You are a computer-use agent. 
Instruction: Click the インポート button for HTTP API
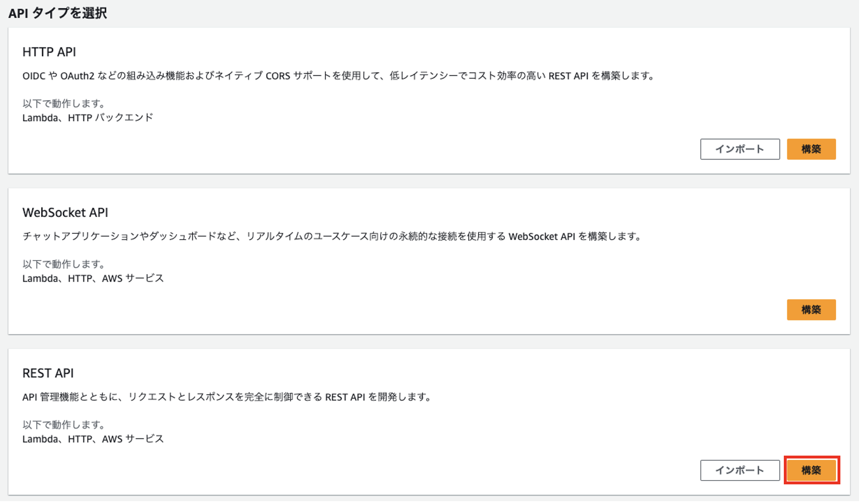(x=740, y=149)
